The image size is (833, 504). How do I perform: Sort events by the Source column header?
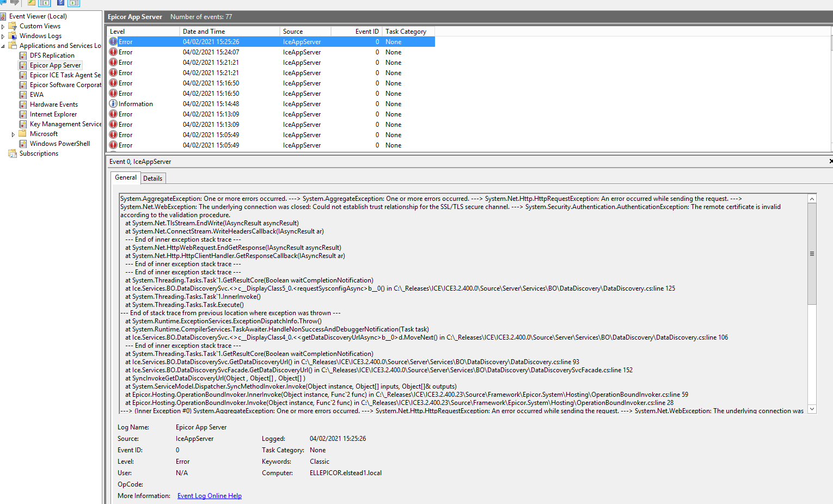tap(305, 32)
